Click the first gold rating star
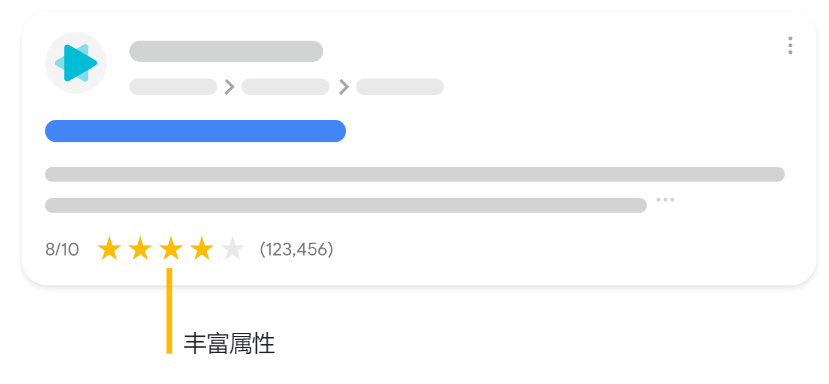Image resolution: width=829 pixels, height=384 pixels. [x=109, y=249]
